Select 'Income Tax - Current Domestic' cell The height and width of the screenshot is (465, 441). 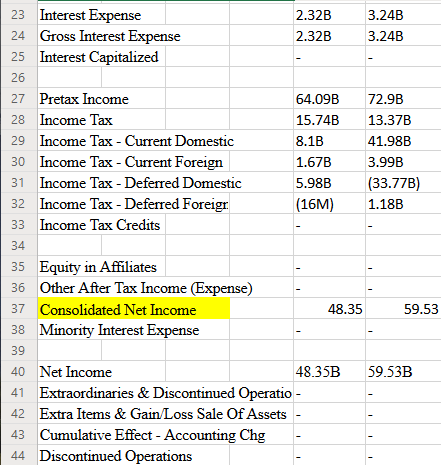137,141
